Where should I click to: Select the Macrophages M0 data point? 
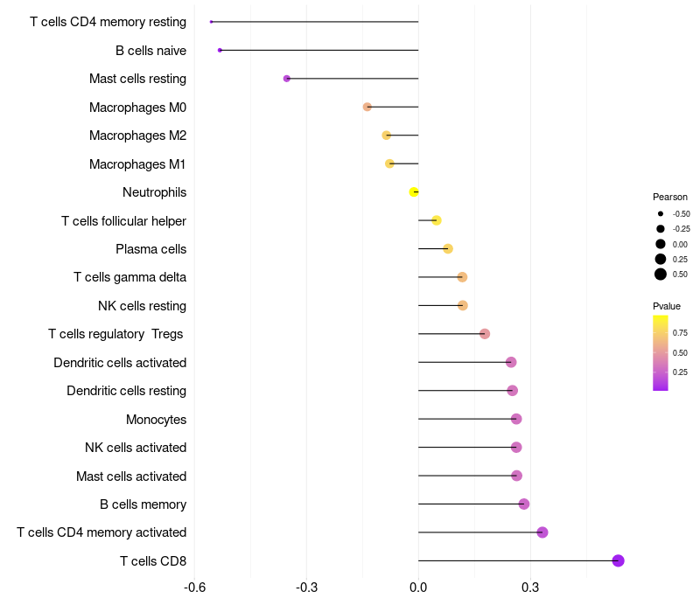point(367,107)
